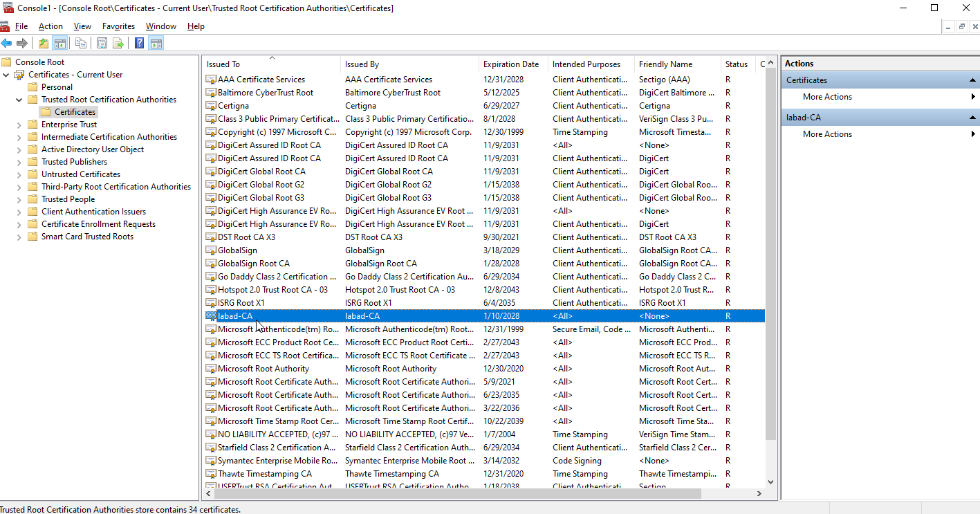Expand the Enterprise Trust tree node

[19, 125]
